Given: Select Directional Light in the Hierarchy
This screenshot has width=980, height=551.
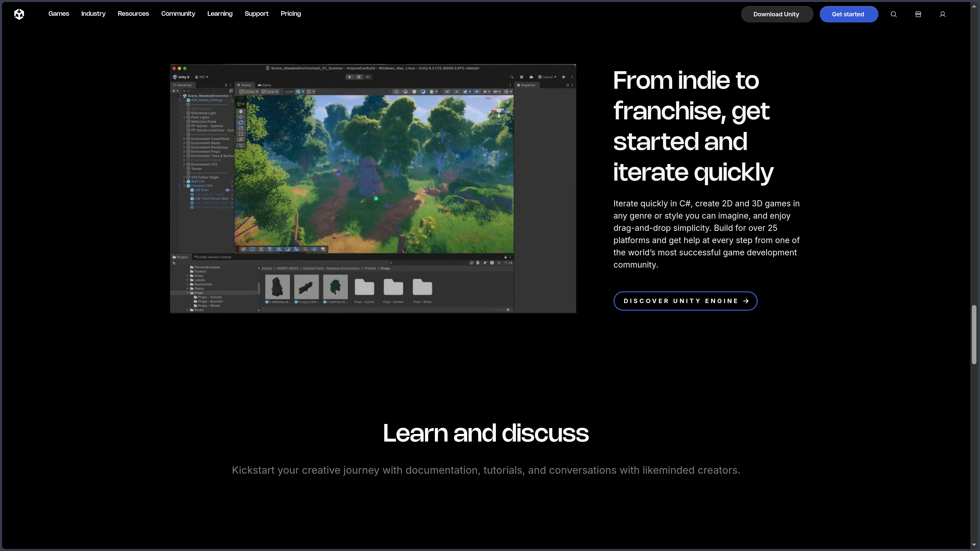Looking at the screenshot, I should [203, 113].
